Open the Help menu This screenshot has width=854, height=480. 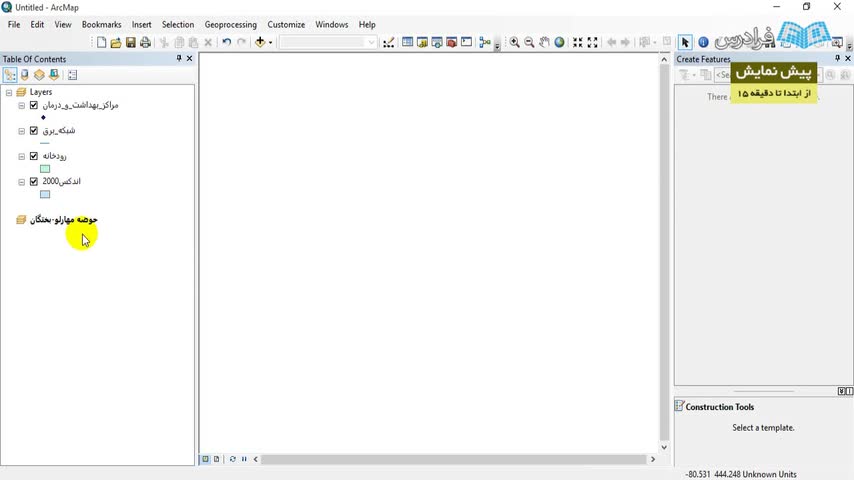tap(367, 25)
